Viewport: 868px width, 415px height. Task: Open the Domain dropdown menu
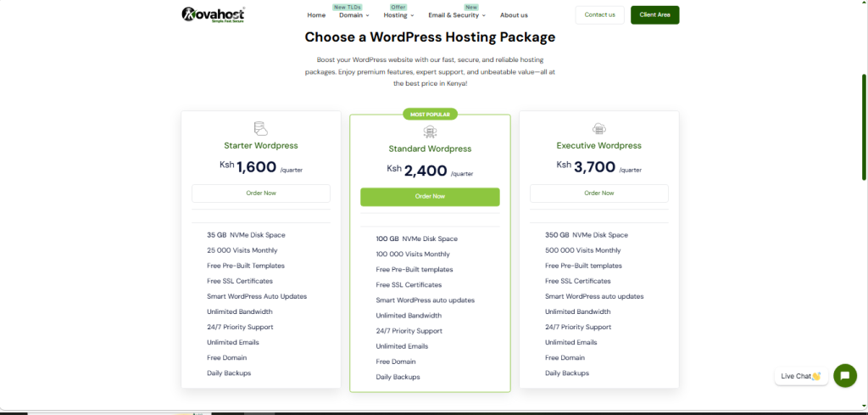[x=354, y=15]
